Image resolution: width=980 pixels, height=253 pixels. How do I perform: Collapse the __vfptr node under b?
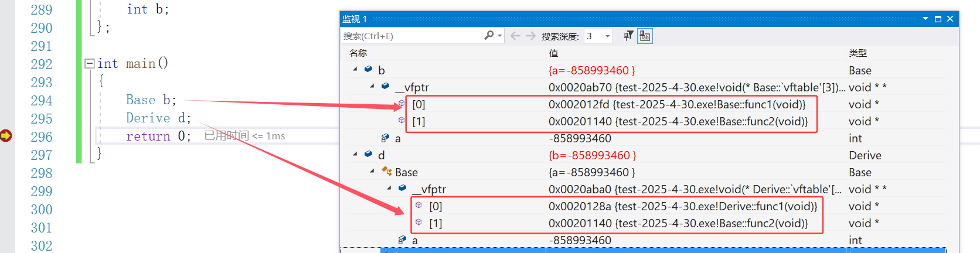372,86
